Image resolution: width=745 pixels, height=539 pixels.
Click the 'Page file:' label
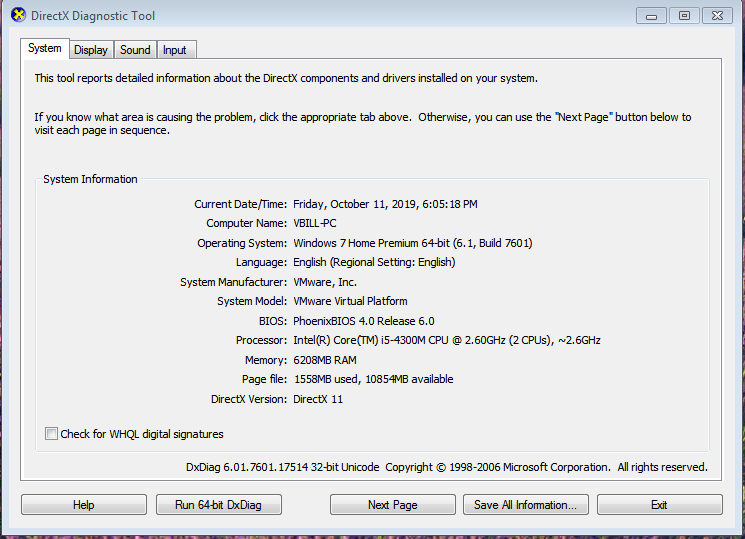264,379
